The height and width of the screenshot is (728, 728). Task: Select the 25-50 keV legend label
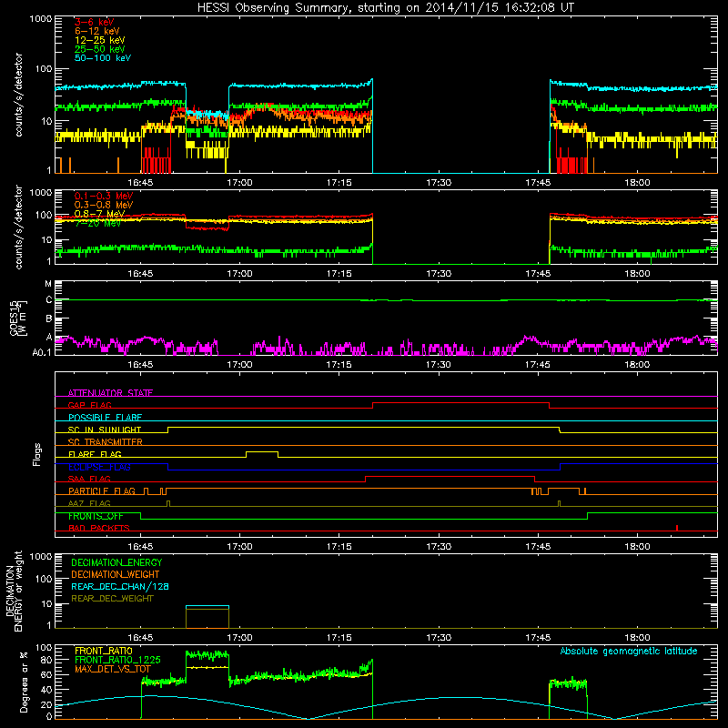tap(100, 49)
